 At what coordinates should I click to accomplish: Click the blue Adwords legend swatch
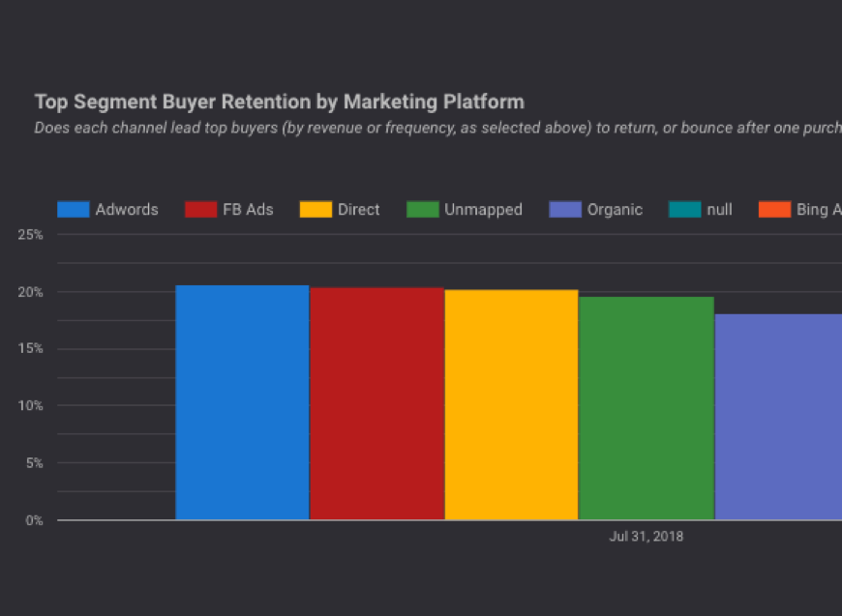coord(73,210)
